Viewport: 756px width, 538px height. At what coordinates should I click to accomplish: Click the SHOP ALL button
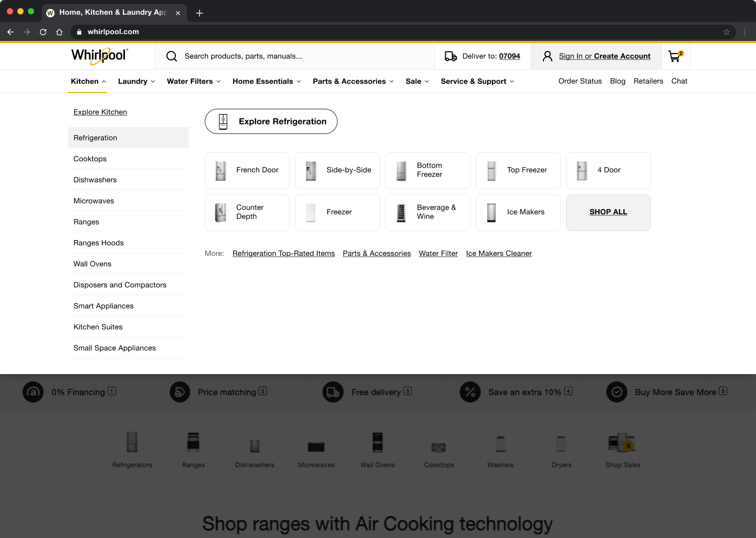[x=608, y=212]
